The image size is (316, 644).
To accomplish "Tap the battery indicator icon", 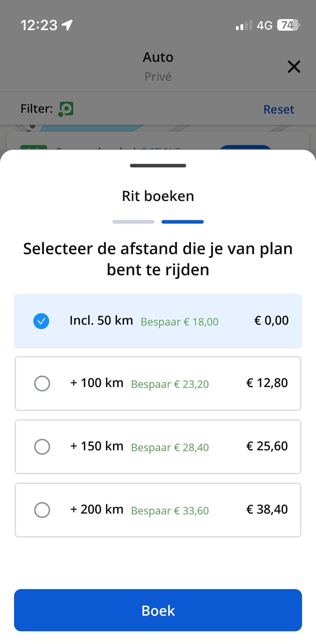I will point(288,25).
